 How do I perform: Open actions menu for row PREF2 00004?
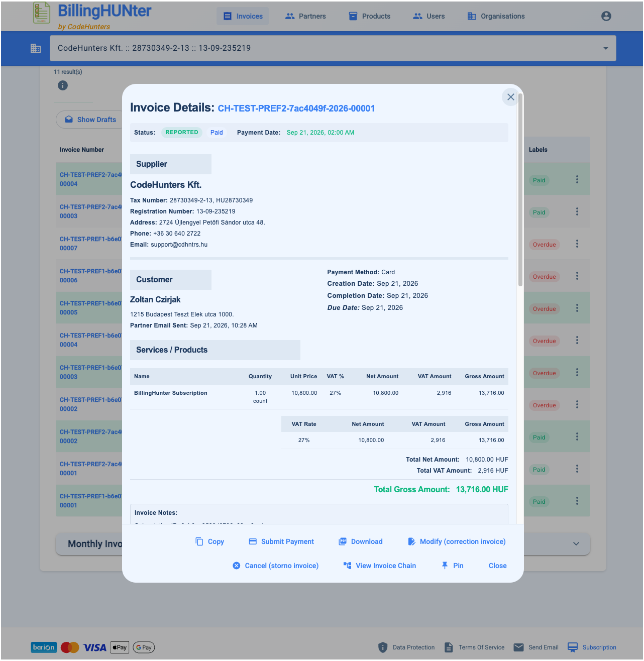point(577,179)
